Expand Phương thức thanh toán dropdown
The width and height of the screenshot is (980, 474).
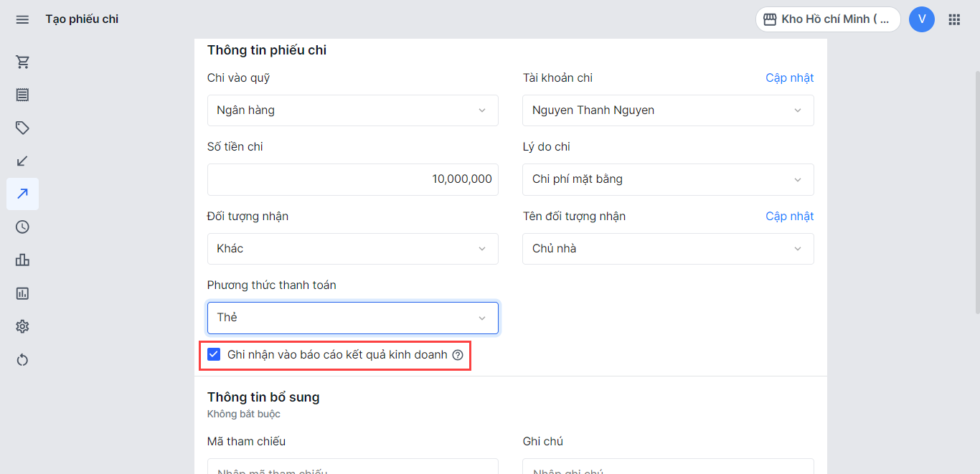click(x=352, y=318)
